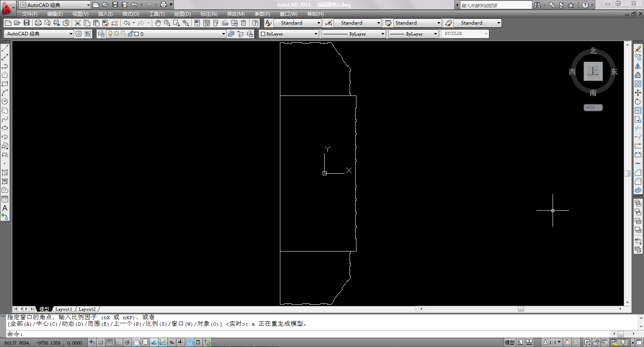Viewport: 644px width, 347px height.
Task: Click the Zoom Realtime icon
Action: pos(167,23)
